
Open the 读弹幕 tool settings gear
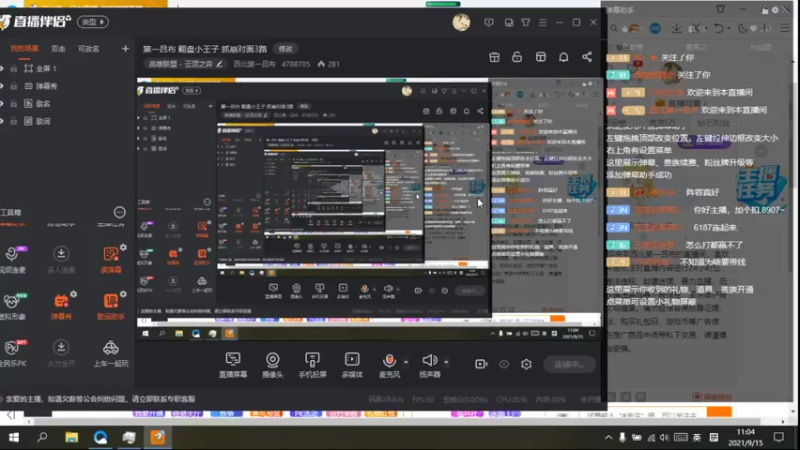[123, 247]
